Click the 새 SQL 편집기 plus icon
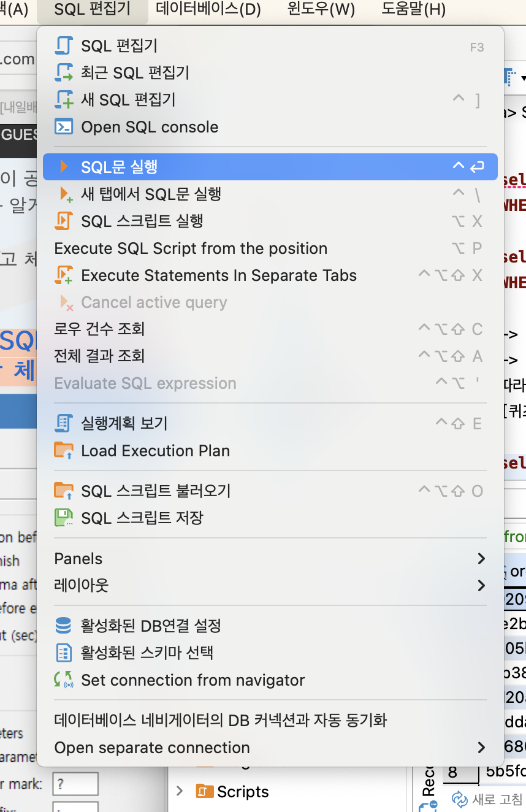 [64, 100]
